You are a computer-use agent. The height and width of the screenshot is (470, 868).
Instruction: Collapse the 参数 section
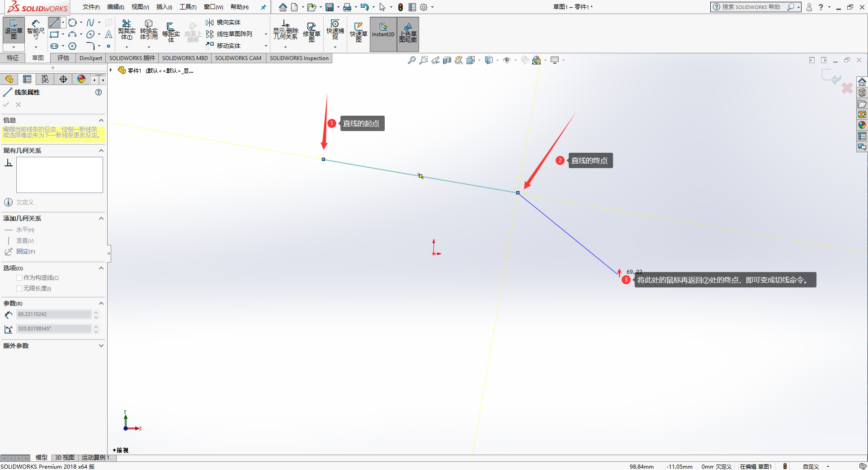pyautogui.click(x=101, y=303)
